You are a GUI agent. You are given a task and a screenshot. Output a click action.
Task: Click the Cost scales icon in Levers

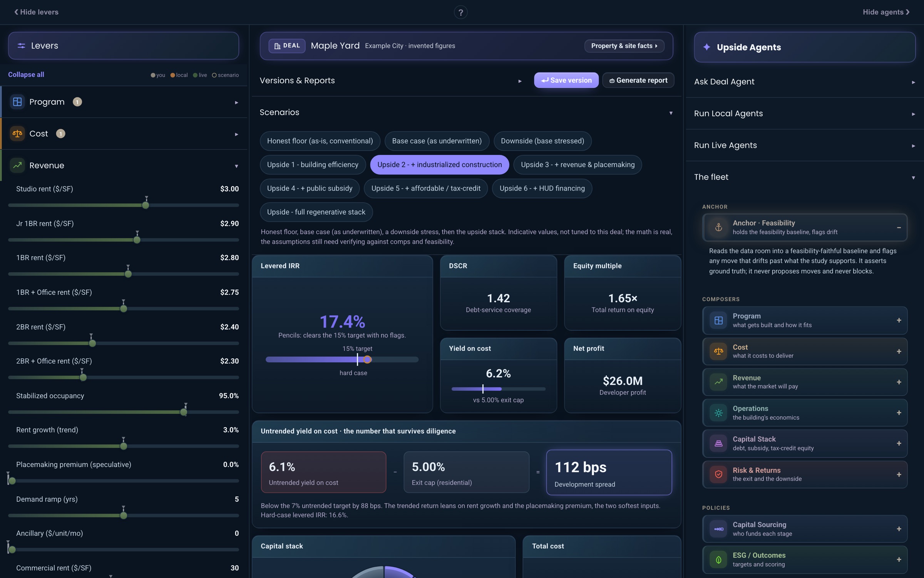click(17, 134)
